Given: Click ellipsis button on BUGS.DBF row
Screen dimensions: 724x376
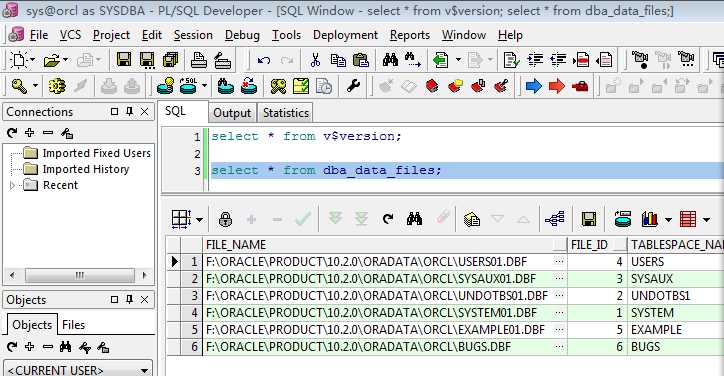Looking at the screenshot, I should coord(559,346).
